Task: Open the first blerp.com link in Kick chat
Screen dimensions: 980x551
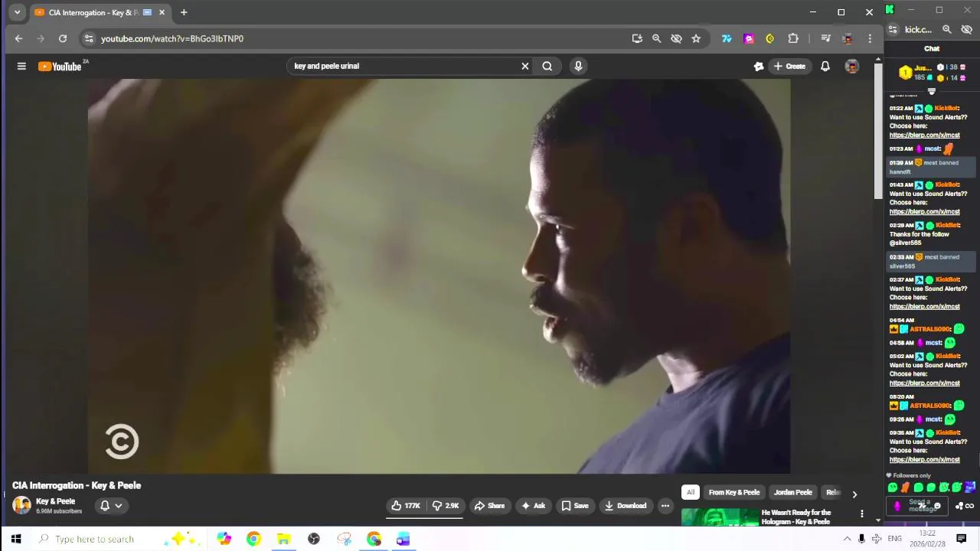Action: (924, 135)
